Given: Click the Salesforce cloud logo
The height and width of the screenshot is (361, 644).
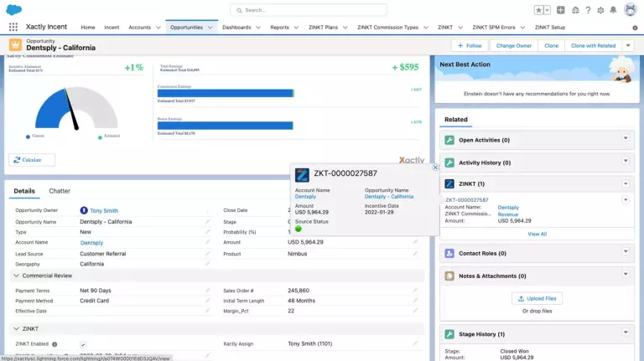Looking at the screenshot, I should pos(14,9).
